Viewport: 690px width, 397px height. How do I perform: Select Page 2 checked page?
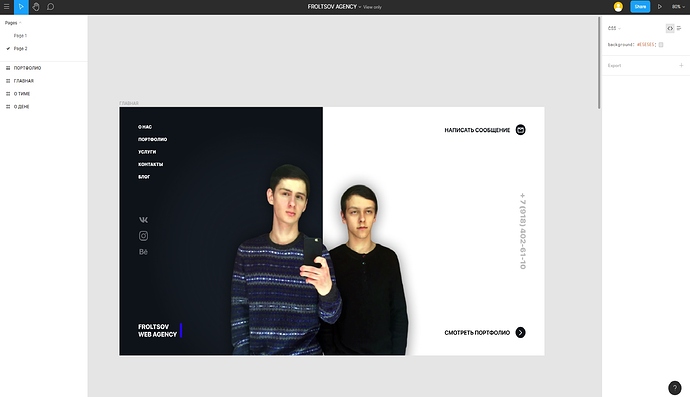(20, 48)
